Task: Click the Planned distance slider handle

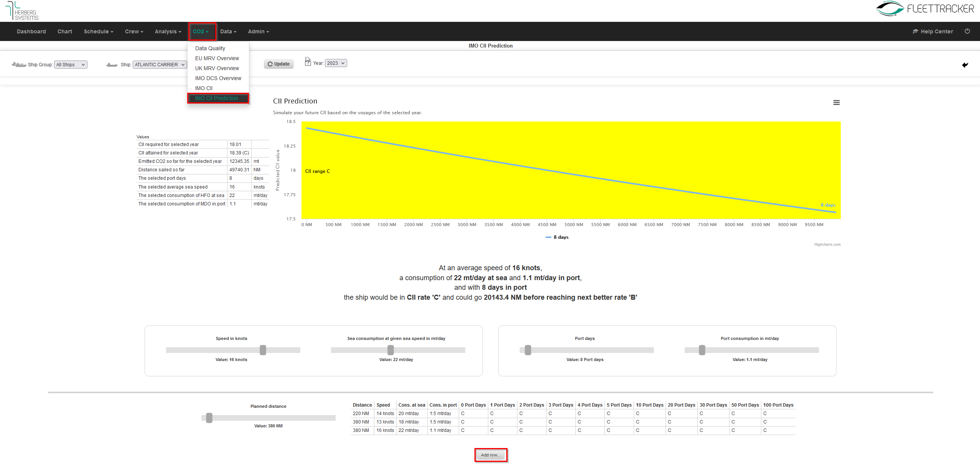Action: [x=209, y=418]
